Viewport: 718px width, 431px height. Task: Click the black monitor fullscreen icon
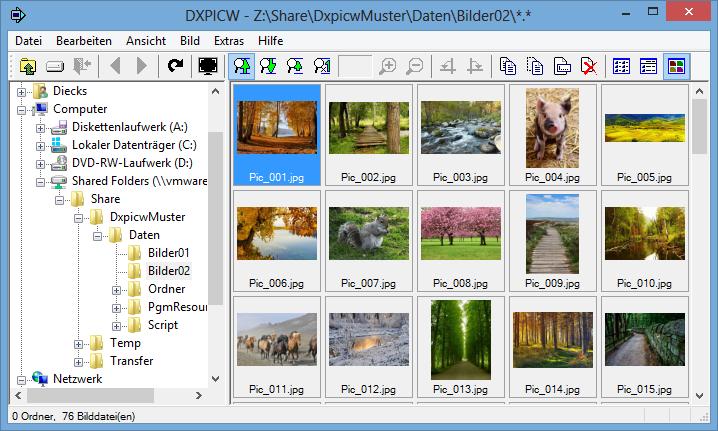coord(209,66)
